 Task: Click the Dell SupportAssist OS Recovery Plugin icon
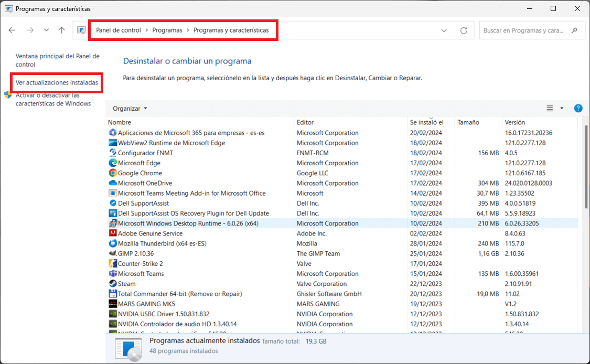coord(113,213)
